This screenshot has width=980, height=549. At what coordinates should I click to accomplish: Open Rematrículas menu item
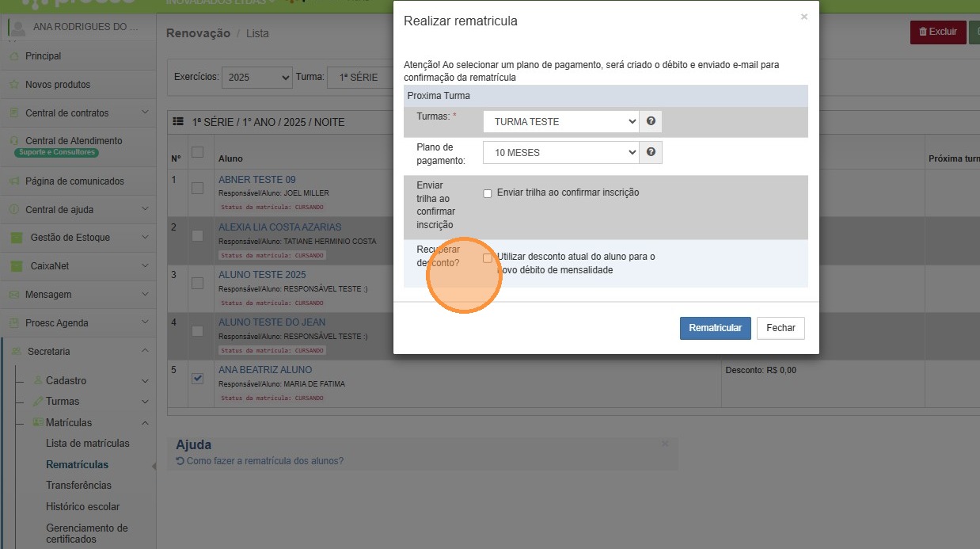click(78, 465)
